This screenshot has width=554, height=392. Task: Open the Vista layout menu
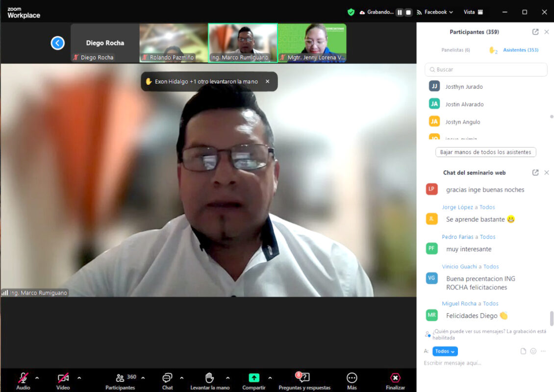point(473,12)
